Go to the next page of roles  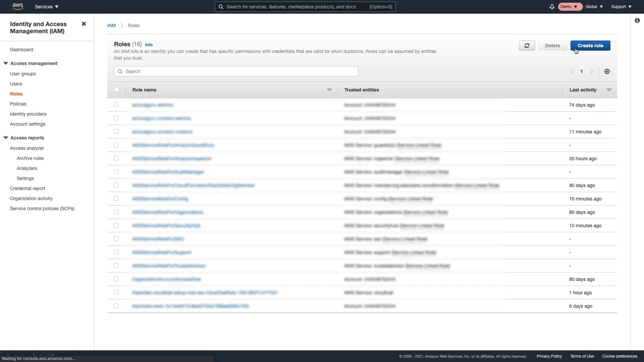click(x=591, y=71)
